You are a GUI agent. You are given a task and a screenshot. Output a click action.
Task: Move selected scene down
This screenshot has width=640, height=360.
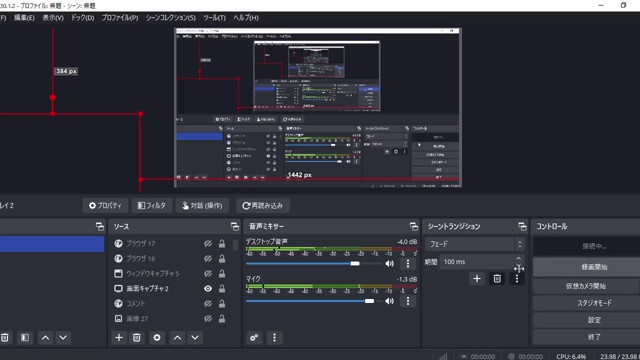pos(63,338)
